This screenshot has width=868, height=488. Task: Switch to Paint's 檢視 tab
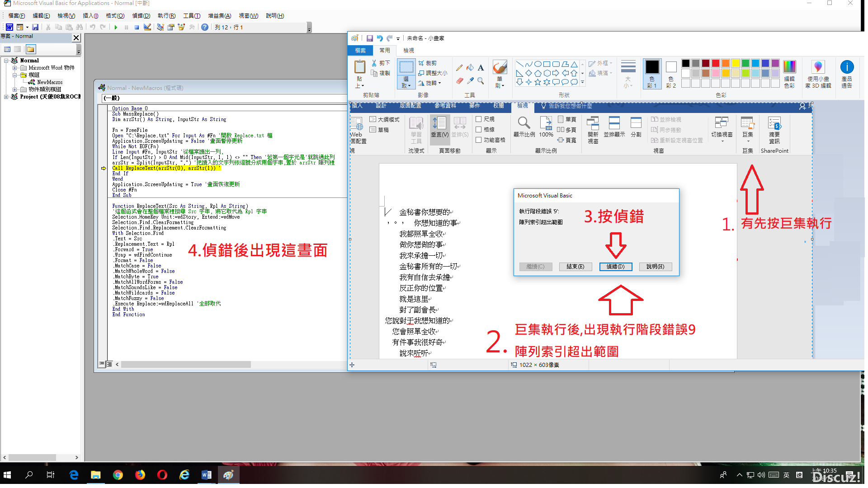click(408, 50)
